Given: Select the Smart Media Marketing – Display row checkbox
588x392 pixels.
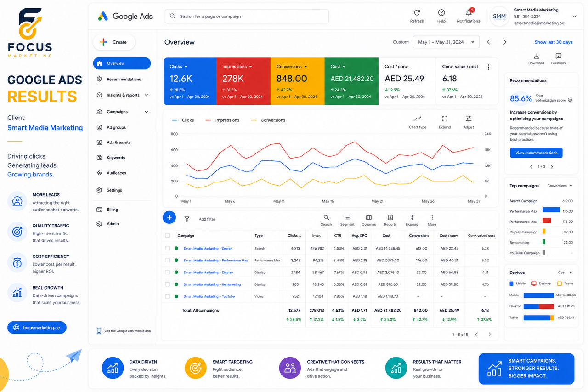Looking at the screenshot, I should click(x=168, y=273).
